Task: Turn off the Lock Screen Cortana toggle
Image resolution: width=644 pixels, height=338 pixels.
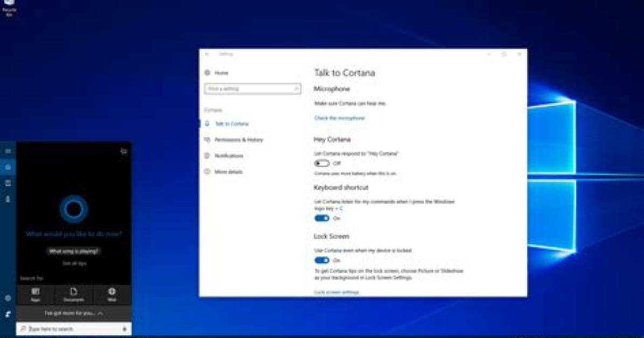Action: 321,260
